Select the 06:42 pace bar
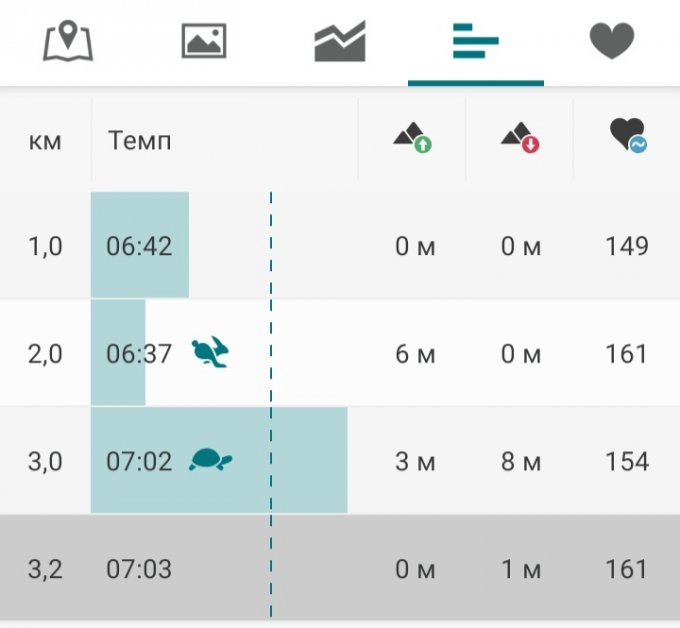Image resolution: width=680 pixels, height=628 pixels. click(x=140, y=245)
